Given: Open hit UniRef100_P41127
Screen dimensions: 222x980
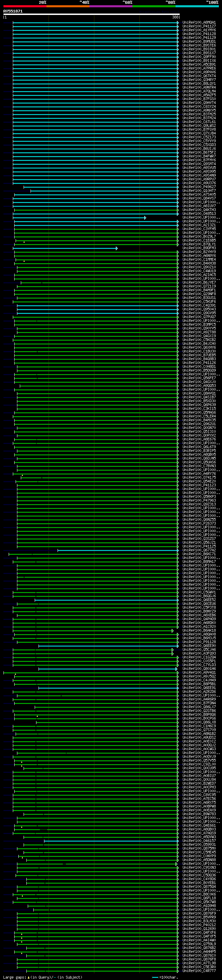Looking at the screenshot, I should click(x=199, y=26).
